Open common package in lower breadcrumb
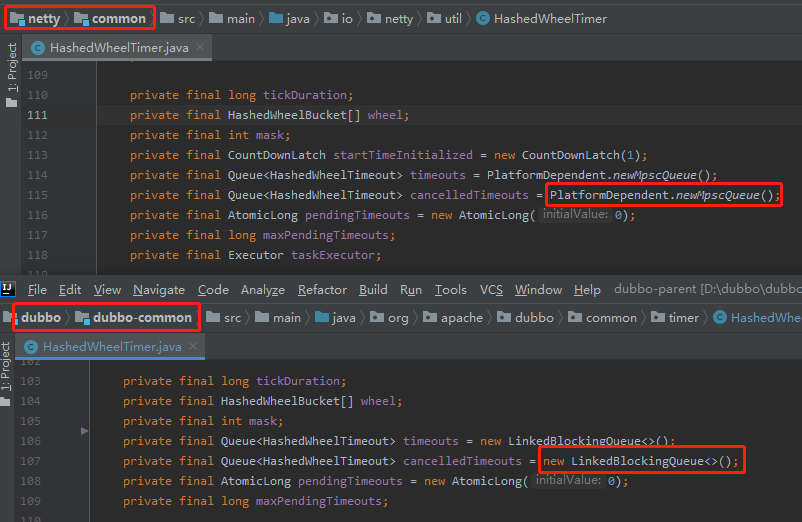802x522 pixels. pos(603,317)
